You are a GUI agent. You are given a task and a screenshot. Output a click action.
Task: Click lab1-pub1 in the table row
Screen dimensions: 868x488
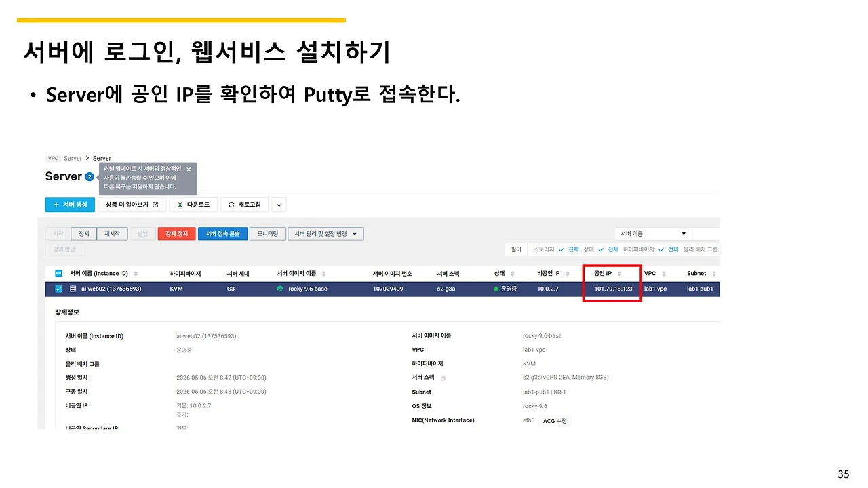pos(700,289)
